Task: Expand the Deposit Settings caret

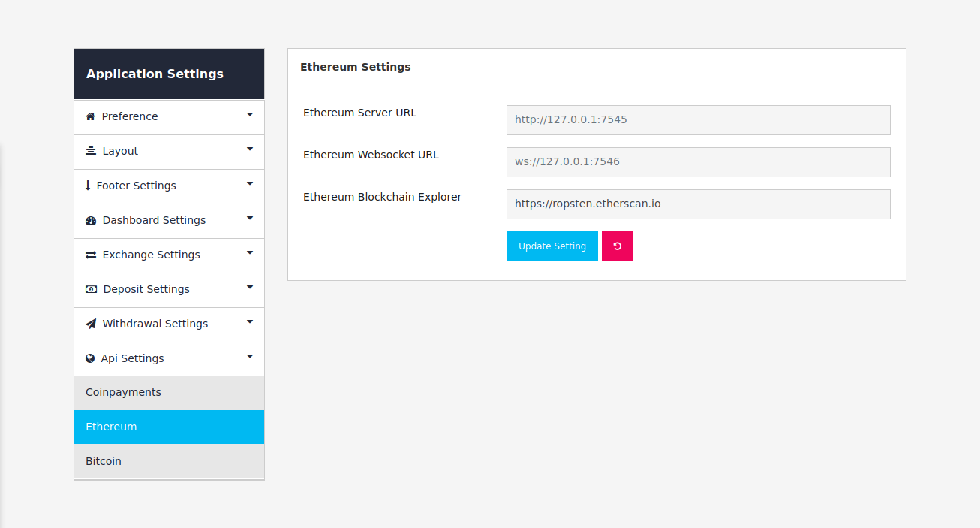Action: 250,288
